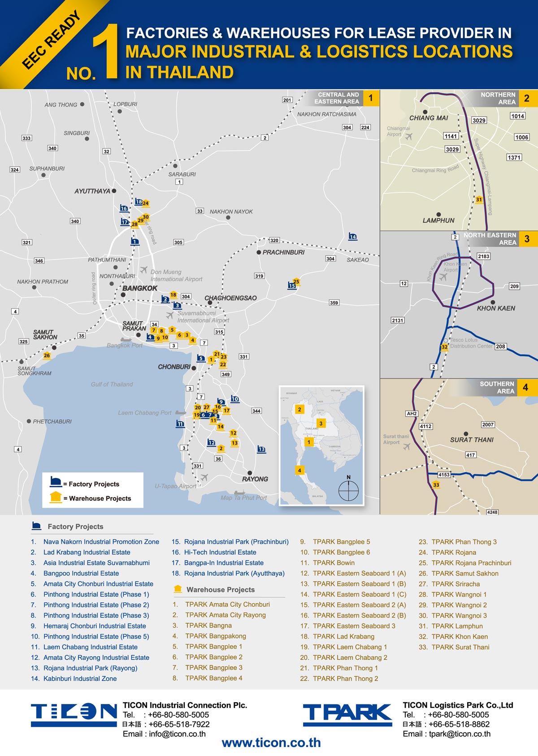Click the TPARK logo at the bottom
Image resolution: width=538 pixels, height=756 pixels.
pos(347,714)
